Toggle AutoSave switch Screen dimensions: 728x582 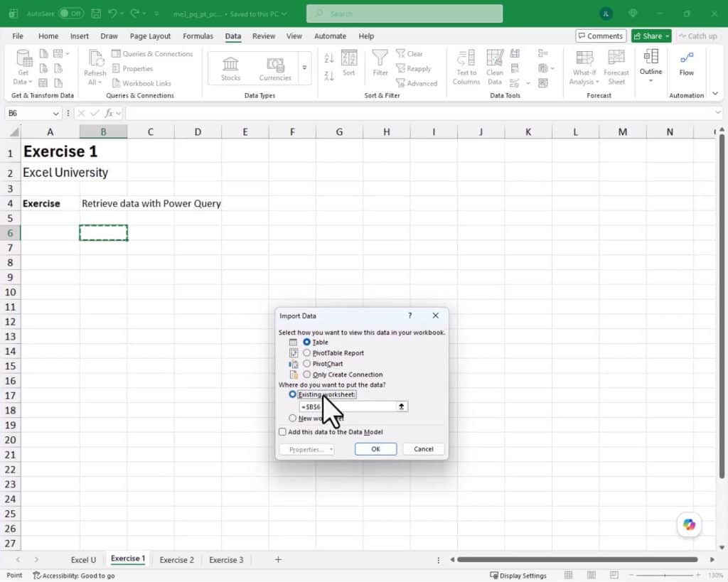coord(71,14)
